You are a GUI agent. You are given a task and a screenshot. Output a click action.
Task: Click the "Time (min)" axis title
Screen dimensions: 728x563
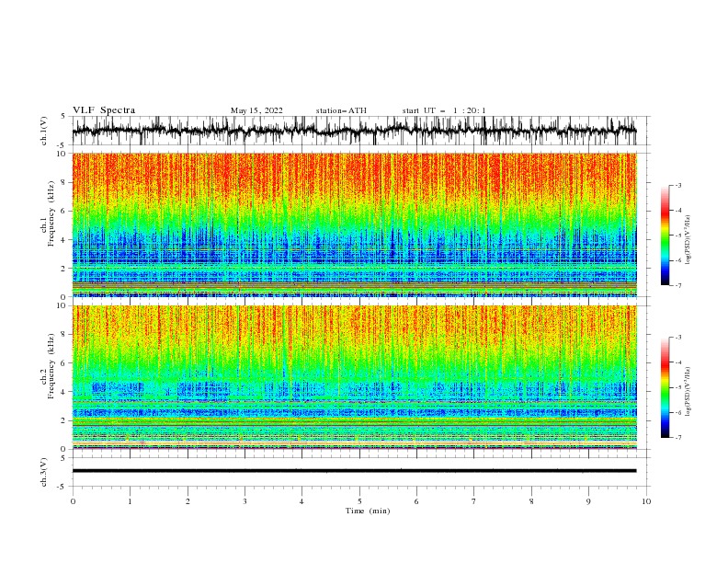pos(368,511)
